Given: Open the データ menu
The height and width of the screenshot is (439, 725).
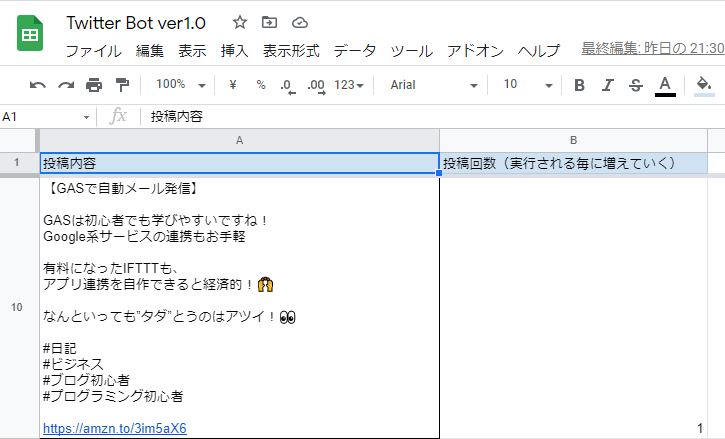Looking at the screenshot, I should point(355,50).
